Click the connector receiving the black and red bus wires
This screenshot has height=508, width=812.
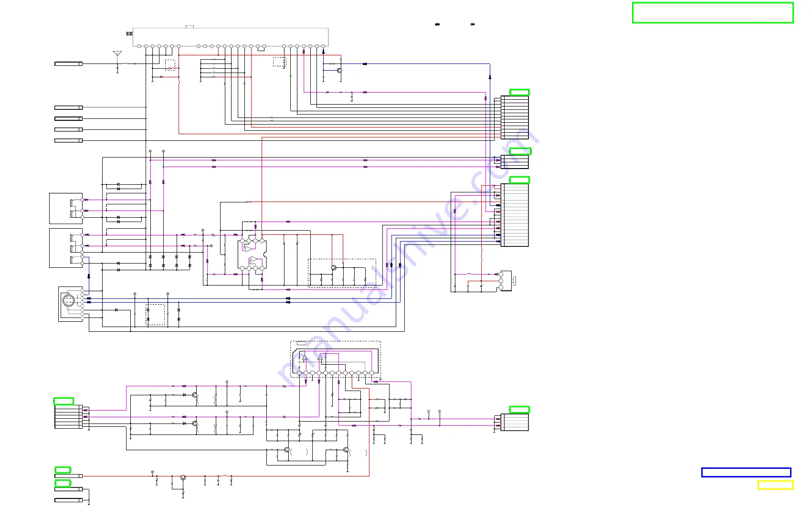515,117
